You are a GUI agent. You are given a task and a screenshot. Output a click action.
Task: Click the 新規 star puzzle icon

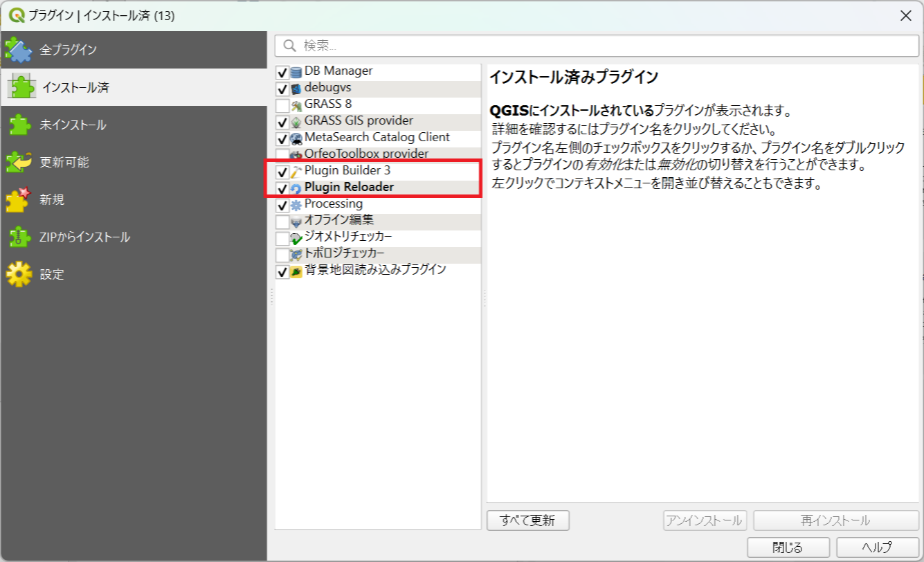click(19, 199)
